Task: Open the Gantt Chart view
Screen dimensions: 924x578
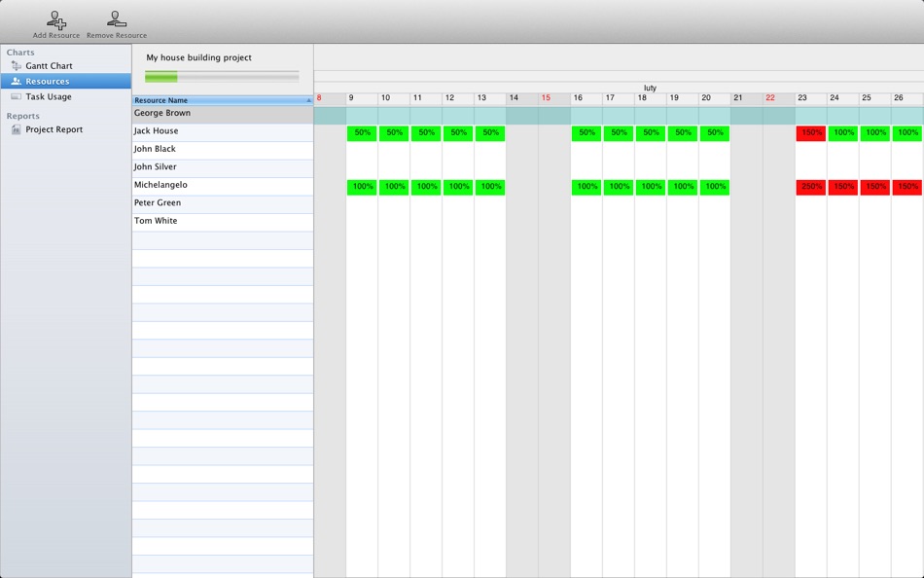Action: tap(49, 66)
